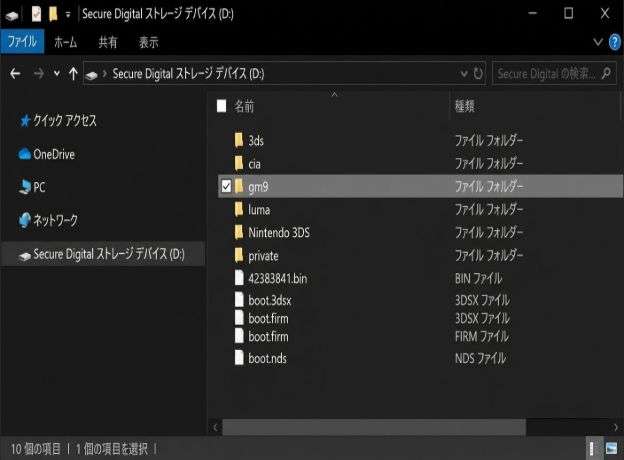Click the drive icon in title bar
624x460 pixels.
point(12,16)
